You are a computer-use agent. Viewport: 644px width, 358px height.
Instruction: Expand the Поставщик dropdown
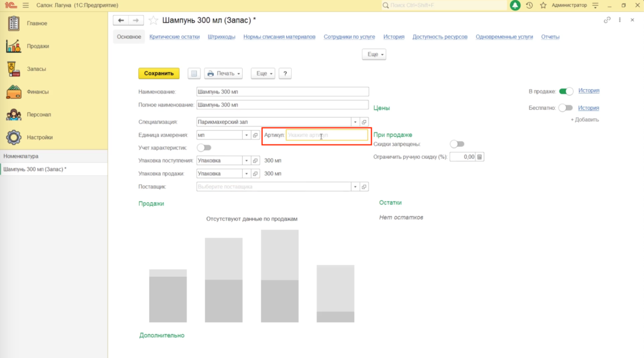355,187
